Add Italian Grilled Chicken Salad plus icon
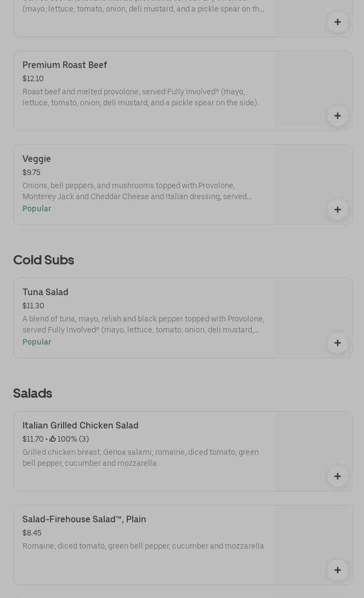This screenshot has height=598, width=364. pos(338,476)
